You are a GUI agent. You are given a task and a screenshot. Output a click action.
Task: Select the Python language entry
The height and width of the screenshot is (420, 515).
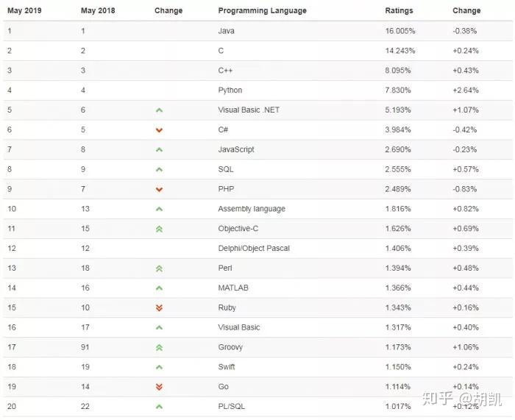pos(230,90)
